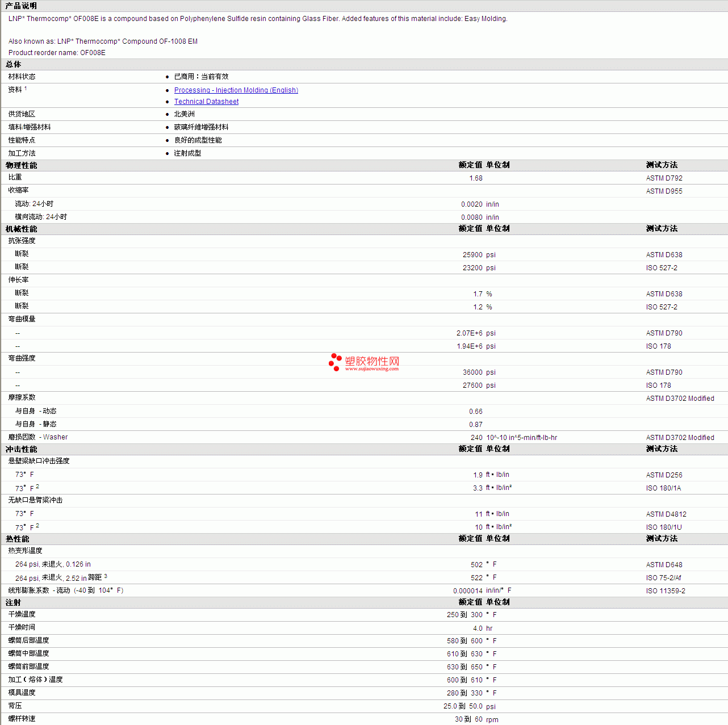Click the flexural modulus value 2.07E+6
Viewport: 728px width, 725px height.
tap(470, 333)
